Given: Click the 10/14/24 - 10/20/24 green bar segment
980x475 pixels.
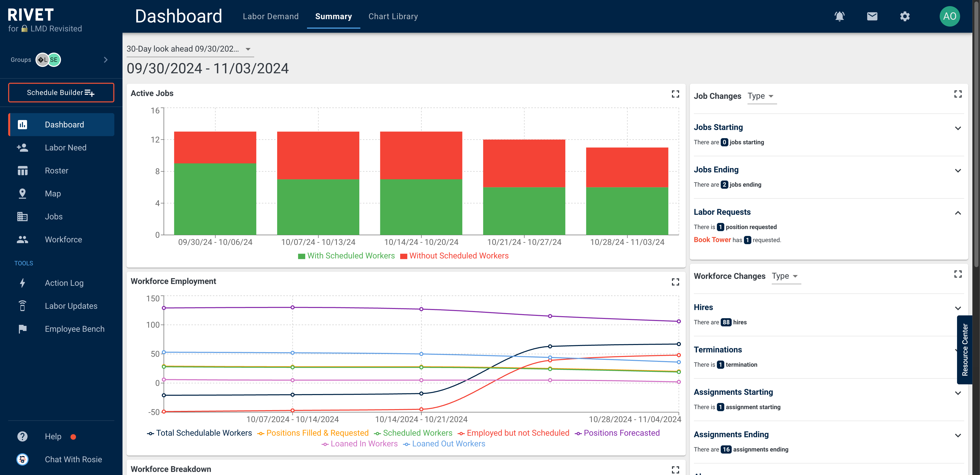Looking at the screenshot, I should [421, 207].
